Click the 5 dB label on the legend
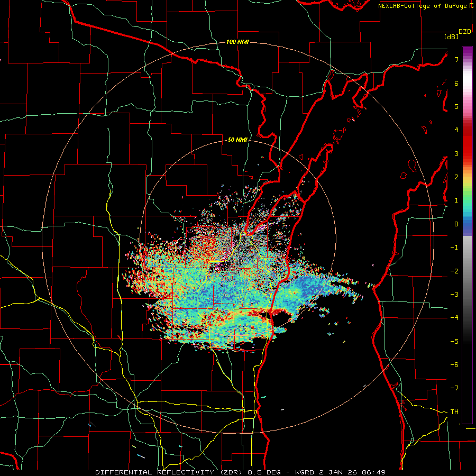This screenshot has height=476, width=476. coord(456,106)
